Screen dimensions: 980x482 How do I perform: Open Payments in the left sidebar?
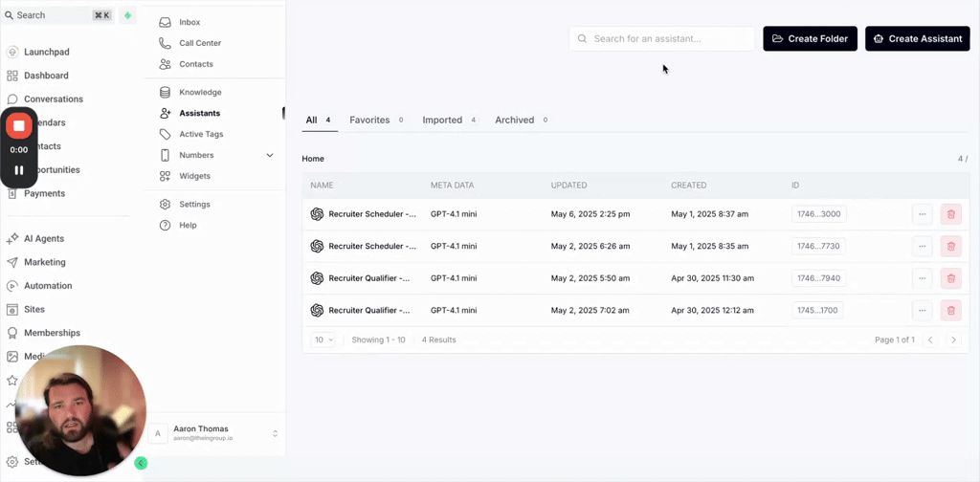44,193
